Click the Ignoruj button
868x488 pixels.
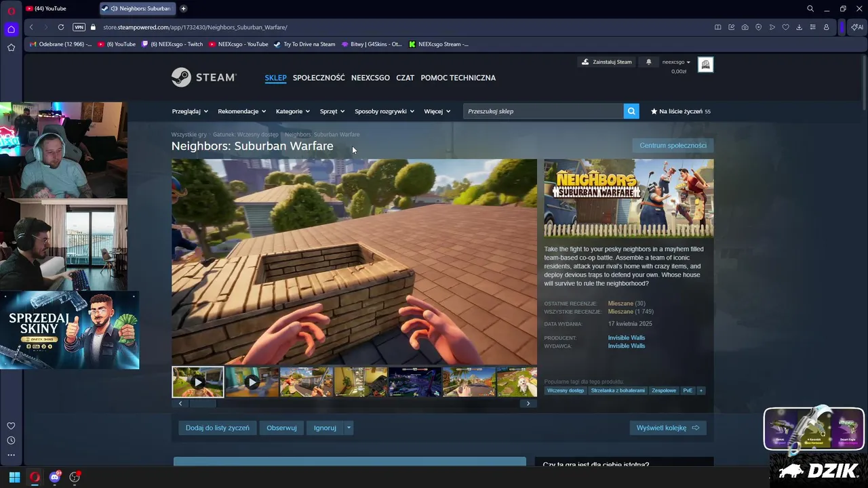[325, 428]
